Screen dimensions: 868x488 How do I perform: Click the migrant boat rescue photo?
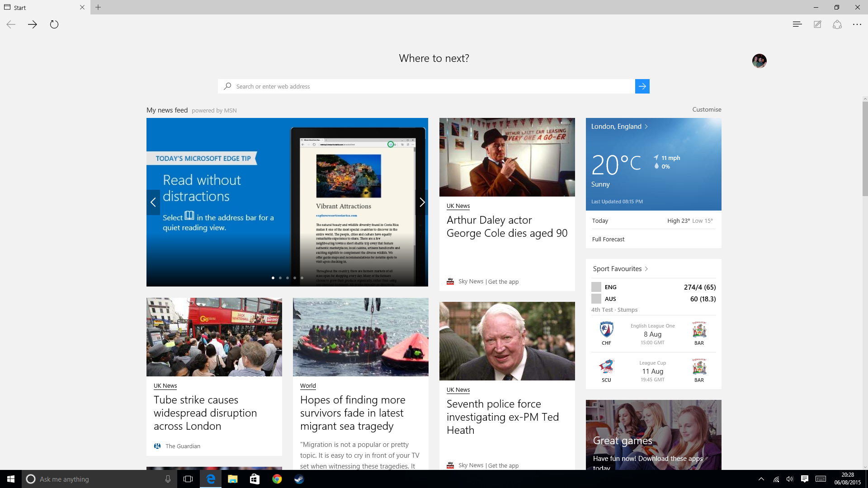361,337
